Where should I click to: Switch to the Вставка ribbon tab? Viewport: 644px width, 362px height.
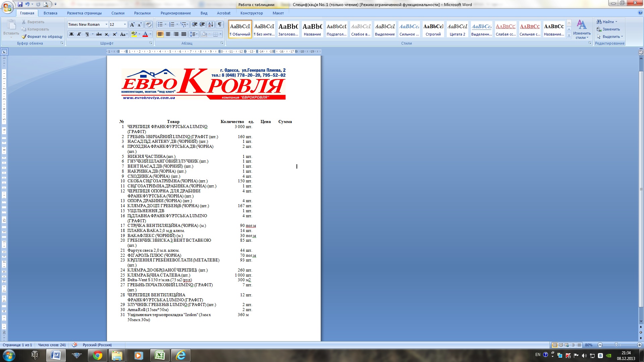coord(50,13)
